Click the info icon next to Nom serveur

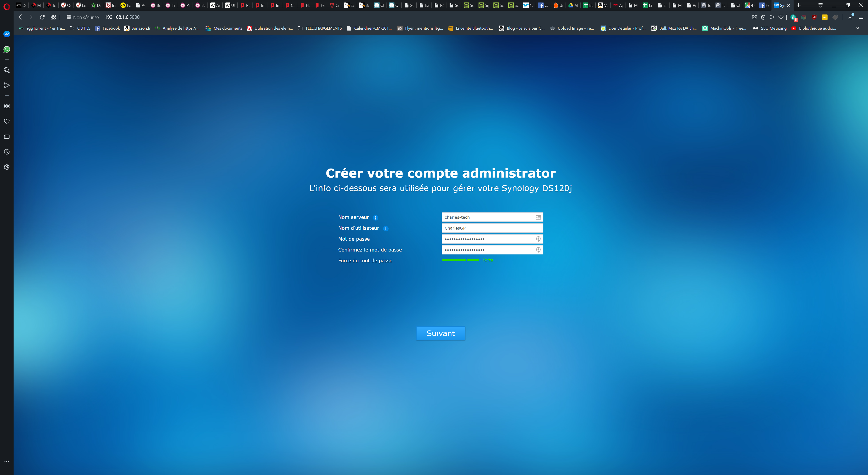[x=376, y=218]
